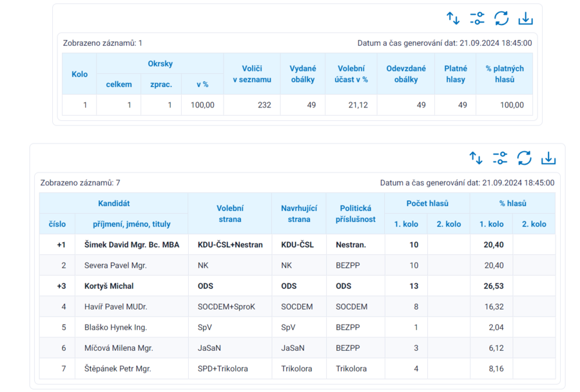The image size is (580, 392).
Task: Click candidate Blaško Hynek Ing.
Action: [x=115, y=328]
